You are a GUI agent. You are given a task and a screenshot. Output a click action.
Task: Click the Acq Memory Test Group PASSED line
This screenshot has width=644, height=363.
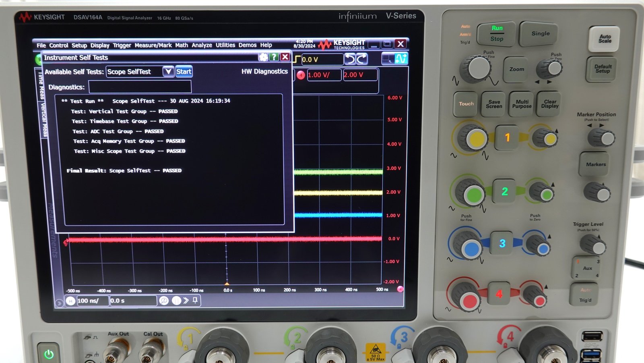click(129, 141)
